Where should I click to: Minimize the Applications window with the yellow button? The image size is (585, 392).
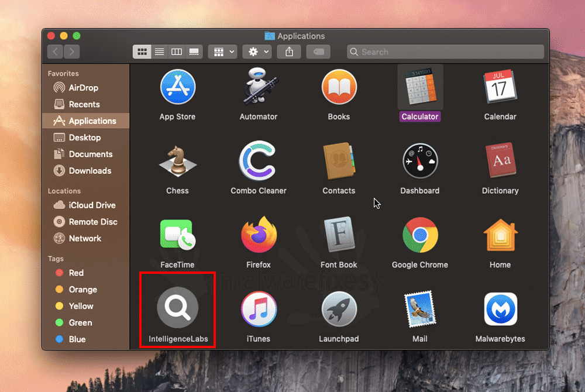(x=64, y=36)
